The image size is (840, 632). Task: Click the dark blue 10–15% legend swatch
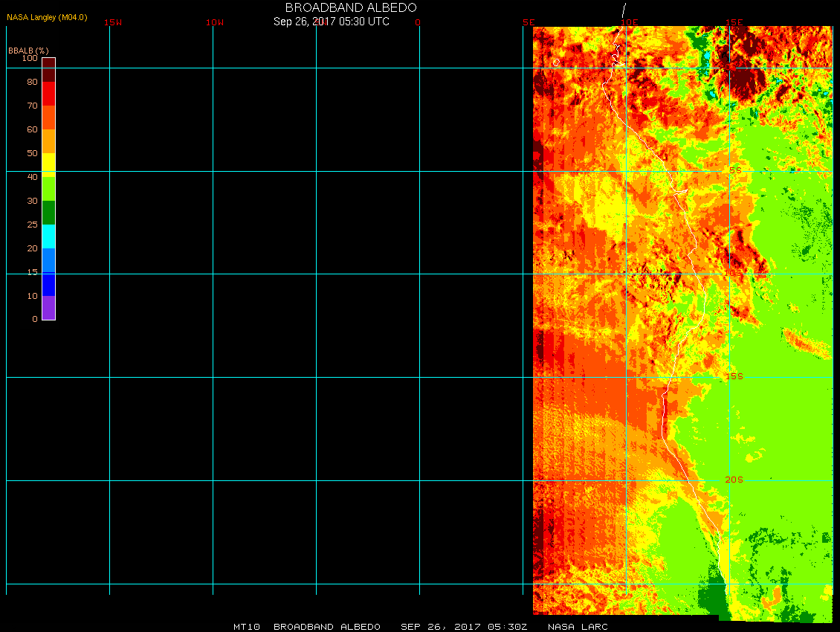click(48, 284)
